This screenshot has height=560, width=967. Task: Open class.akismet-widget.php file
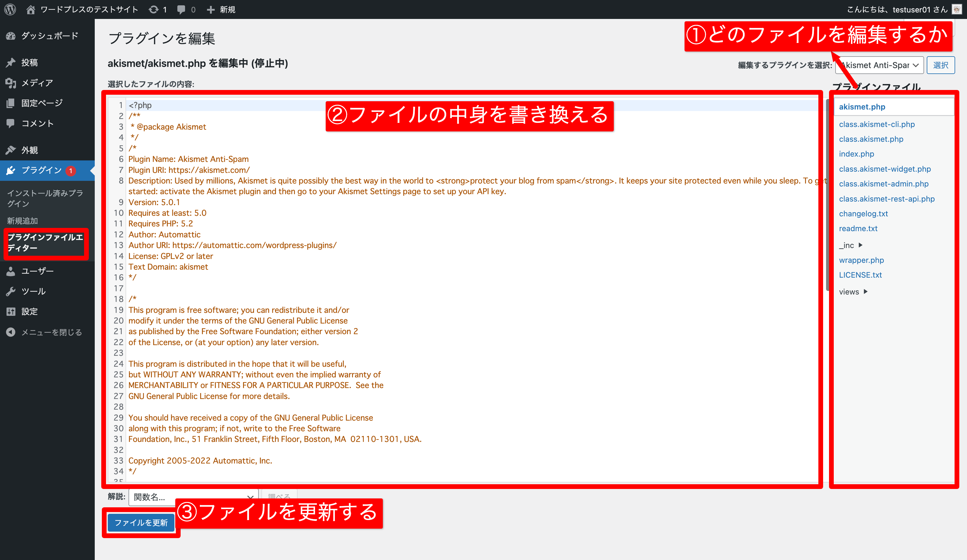(885, 169)
